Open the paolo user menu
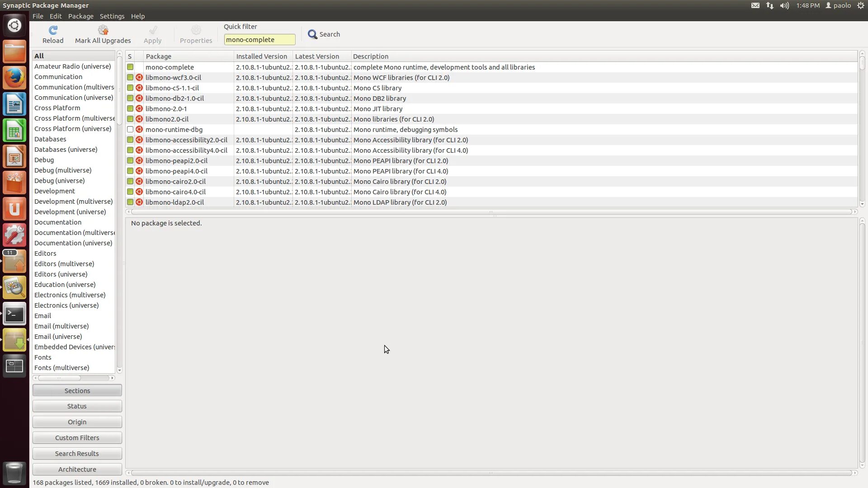Image resolution: width=868 pixels, height=488 pixels. pyautogui.click(x=838, y=5)
